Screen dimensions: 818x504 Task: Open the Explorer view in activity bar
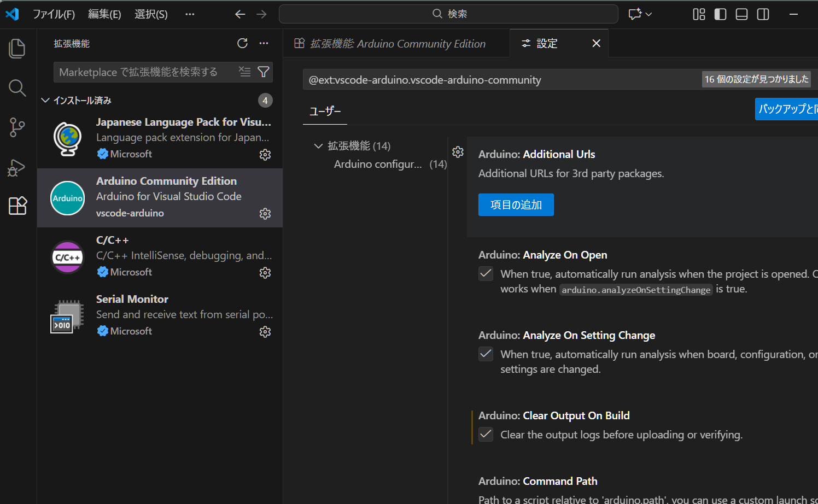pos(17,49)
